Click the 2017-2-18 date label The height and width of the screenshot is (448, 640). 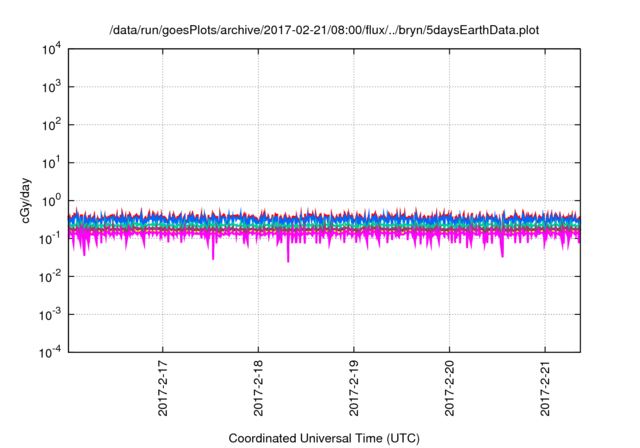point(258,388)
